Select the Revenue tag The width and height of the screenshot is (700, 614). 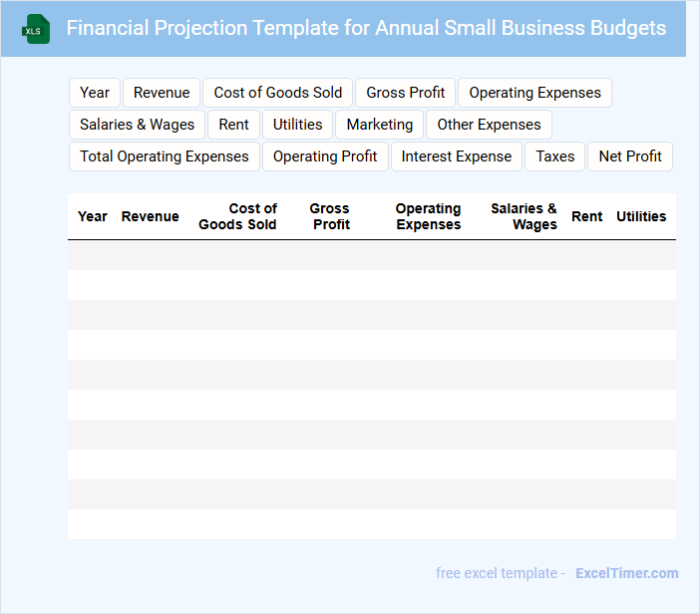(x=162, y=93)
